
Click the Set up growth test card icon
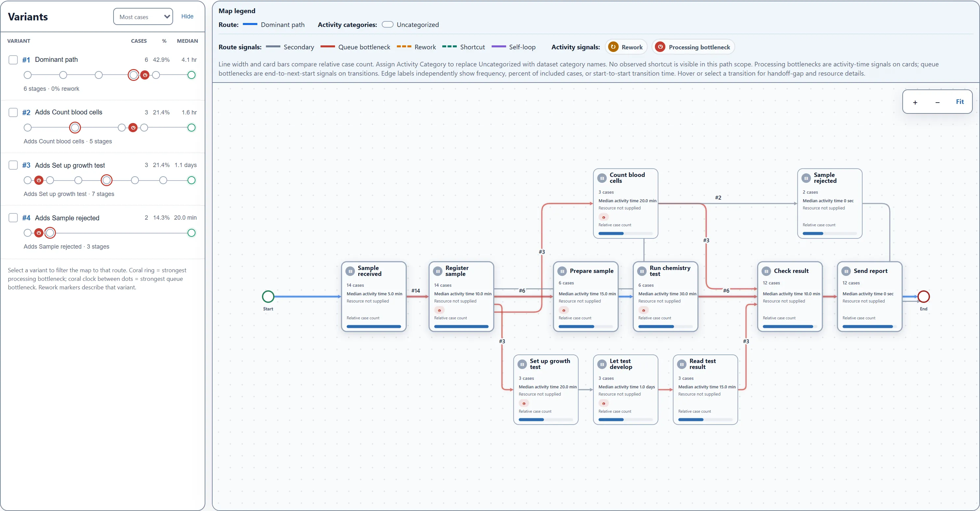(522, 364)
